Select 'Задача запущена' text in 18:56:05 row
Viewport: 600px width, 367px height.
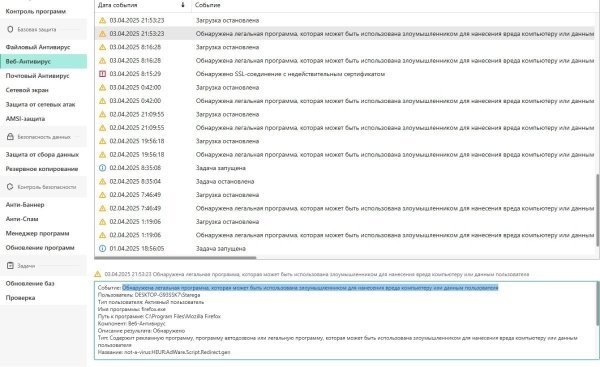tap(220, 248)
